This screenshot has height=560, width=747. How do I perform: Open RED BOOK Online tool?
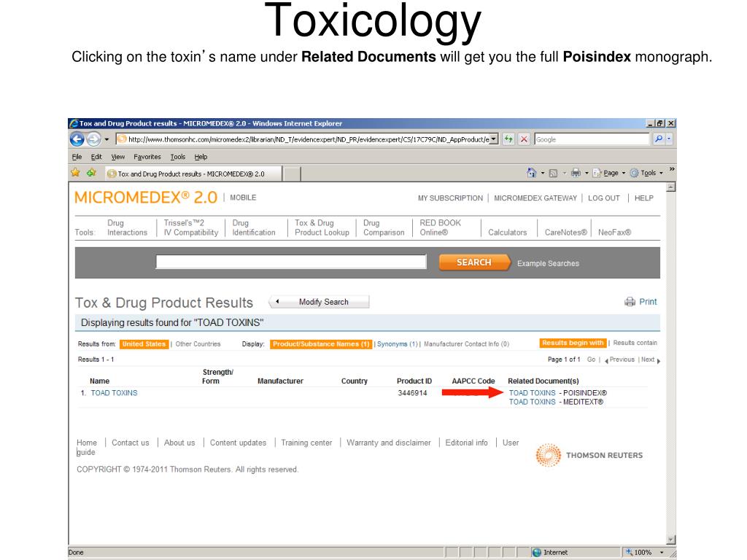pyautogui.click(x=440, y=227)
